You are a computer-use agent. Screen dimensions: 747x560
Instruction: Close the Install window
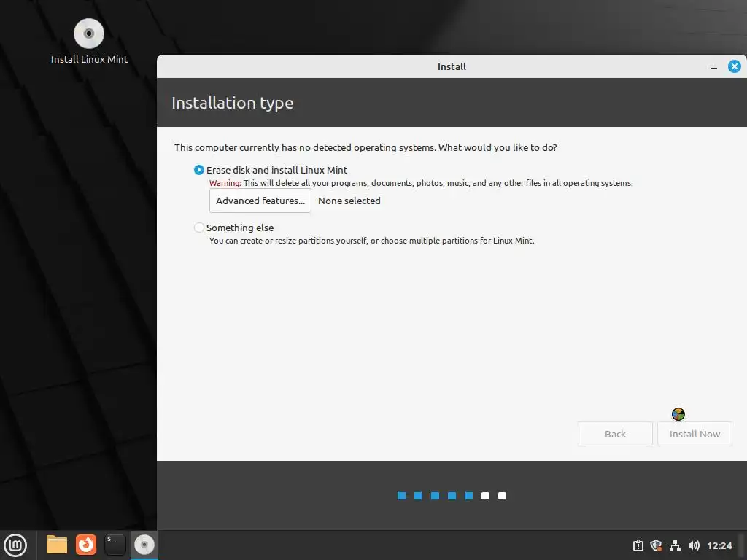click(x=734, y=66)
